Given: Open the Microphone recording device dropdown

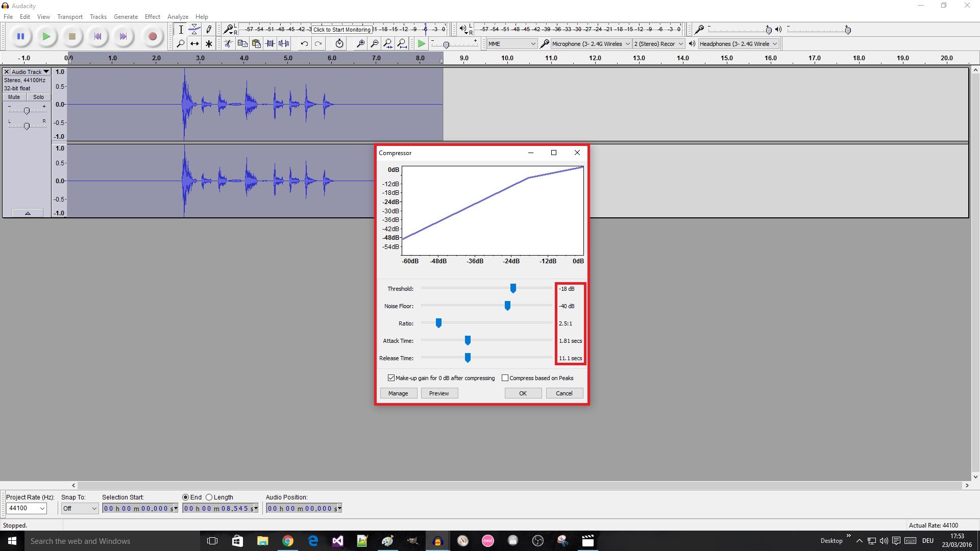Looking at the screenshot, I should (591, 44).
